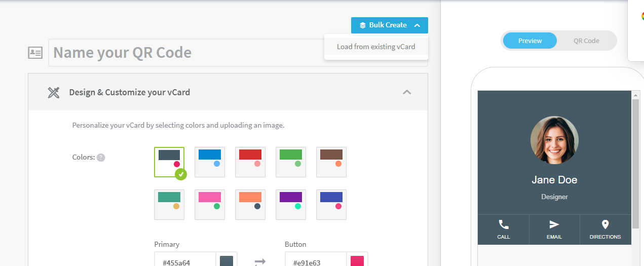Select the blue color scheme swatch
This screenshot has height=266, width=644.
tap(210, 162)
